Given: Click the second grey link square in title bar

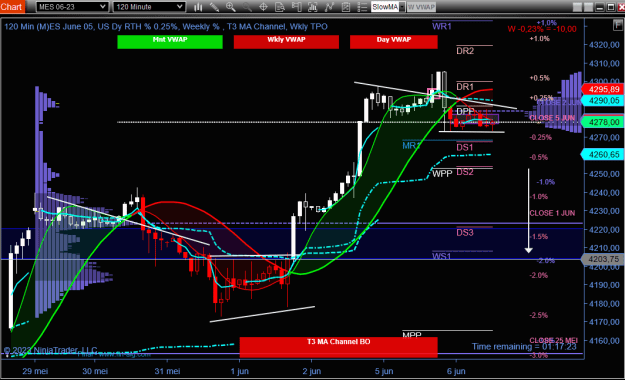Looking at the screenshot, I should (588, 7).
